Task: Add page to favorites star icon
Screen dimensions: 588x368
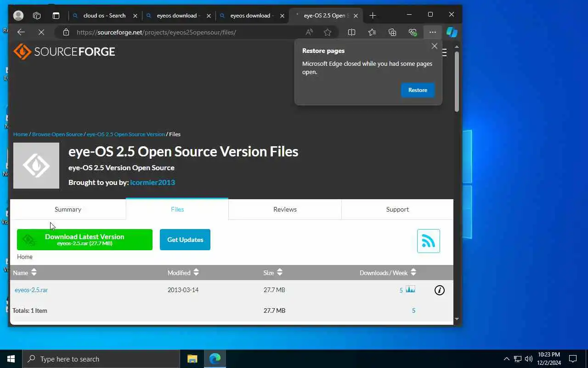Action: tap(328, 32)
